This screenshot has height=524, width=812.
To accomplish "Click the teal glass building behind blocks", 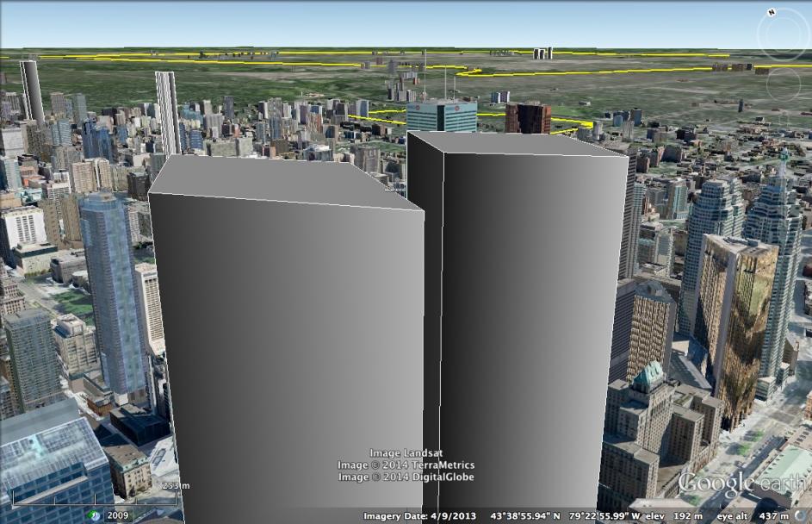I will click(441, 117).
